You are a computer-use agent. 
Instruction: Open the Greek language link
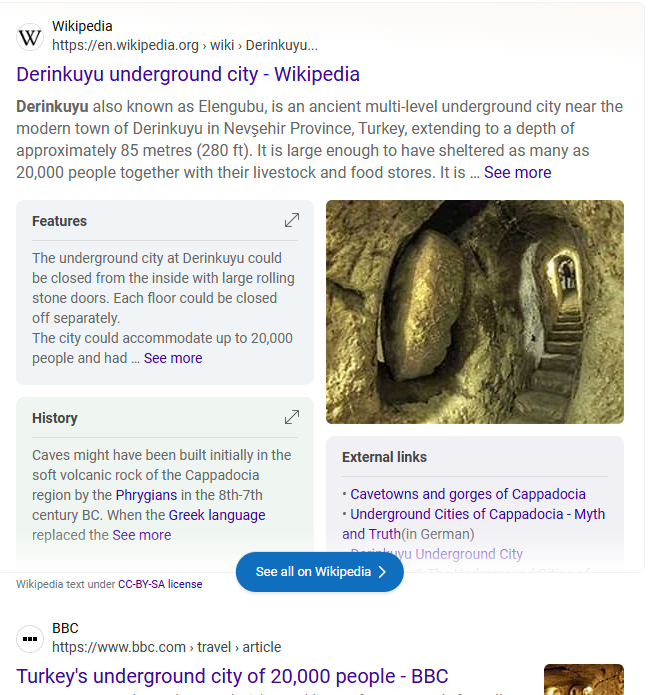pos(217,515)
